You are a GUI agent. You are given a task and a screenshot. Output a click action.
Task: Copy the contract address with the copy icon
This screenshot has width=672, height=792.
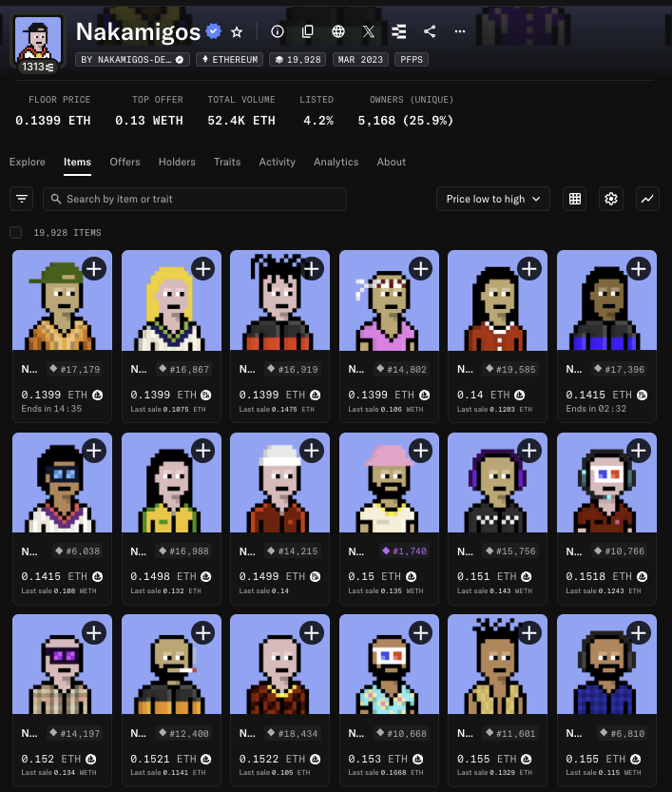pos(307,31)
